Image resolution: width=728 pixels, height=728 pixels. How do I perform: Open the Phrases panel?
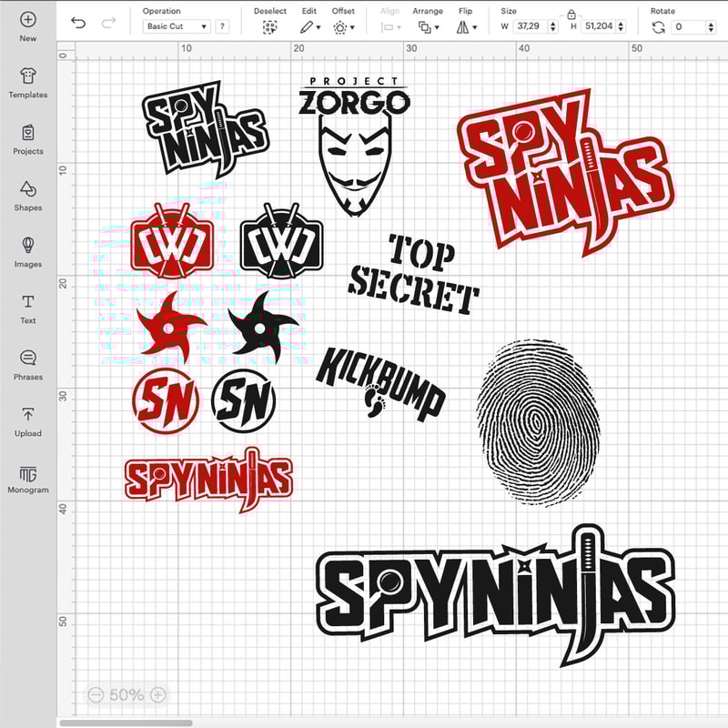click(27, 364)
